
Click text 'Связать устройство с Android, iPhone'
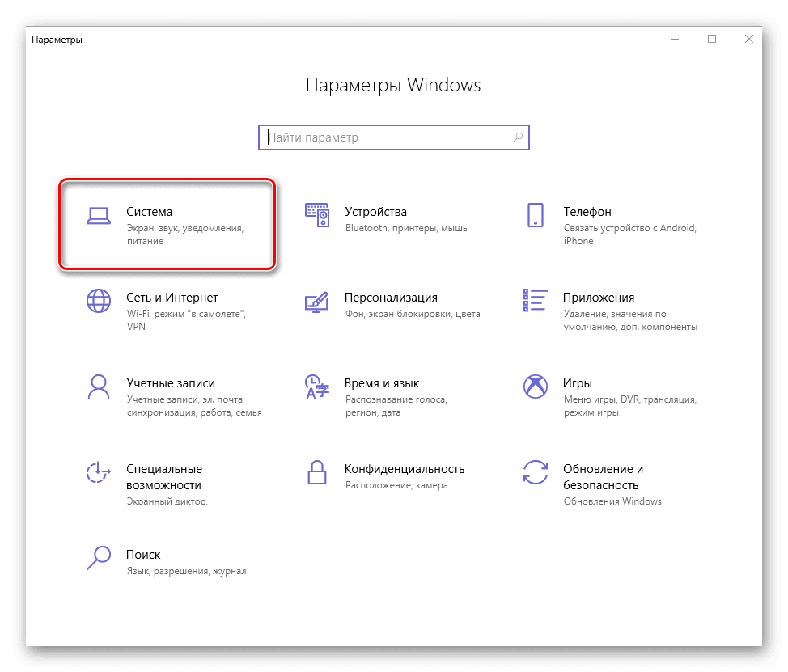pyautogui.click(x=629, y=235)
